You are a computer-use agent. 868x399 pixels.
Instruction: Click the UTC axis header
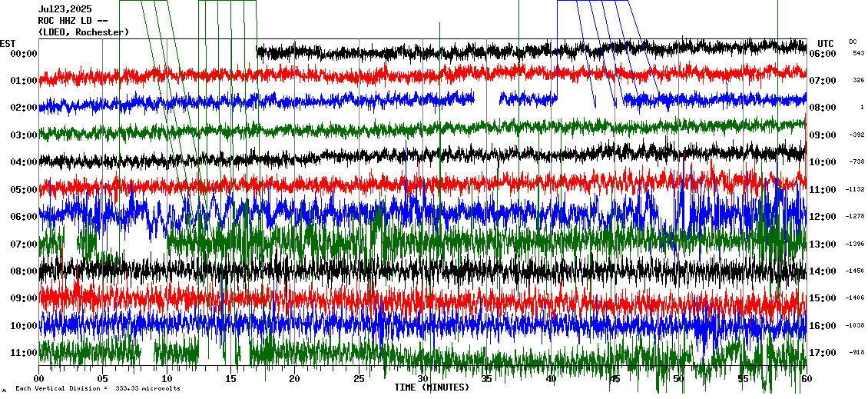826,43
